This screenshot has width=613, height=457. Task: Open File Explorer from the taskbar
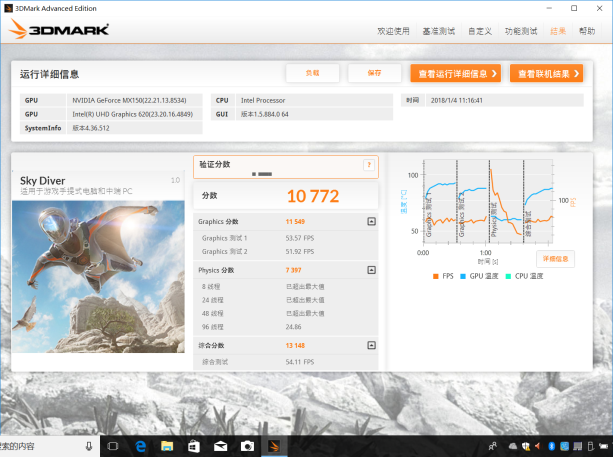(x=167, y=446)
